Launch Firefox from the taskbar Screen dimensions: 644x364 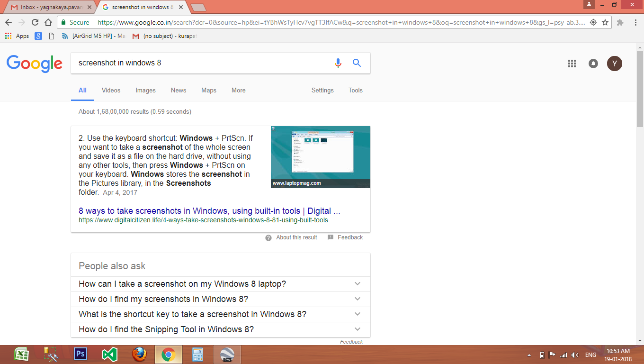pos(139,354)
